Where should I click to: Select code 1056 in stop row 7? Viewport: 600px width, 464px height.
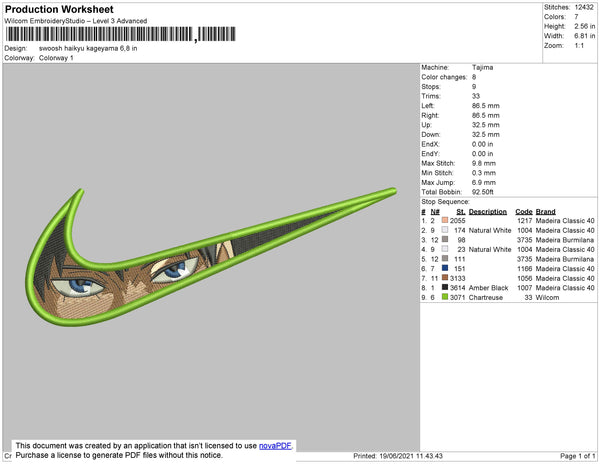525,278
